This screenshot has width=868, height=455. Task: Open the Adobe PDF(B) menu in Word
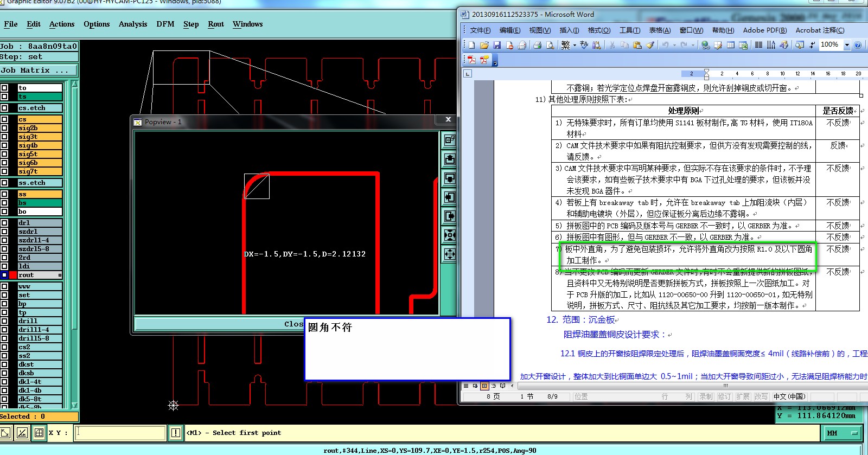765,30
